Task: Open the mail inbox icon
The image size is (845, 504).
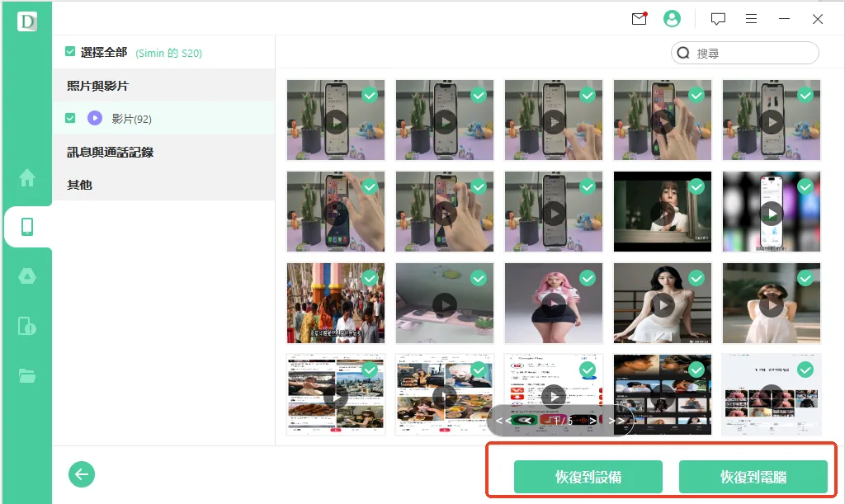Action: [x=640, y=19]
